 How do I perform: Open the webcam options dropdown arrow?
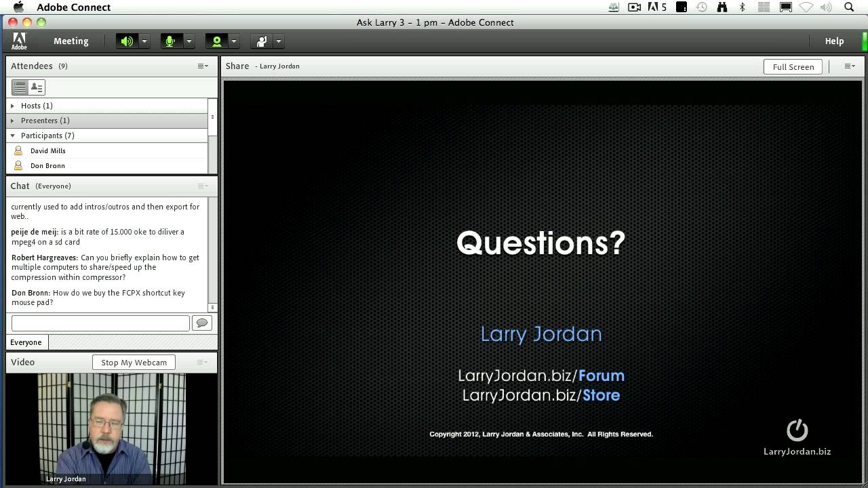[233, 41]
